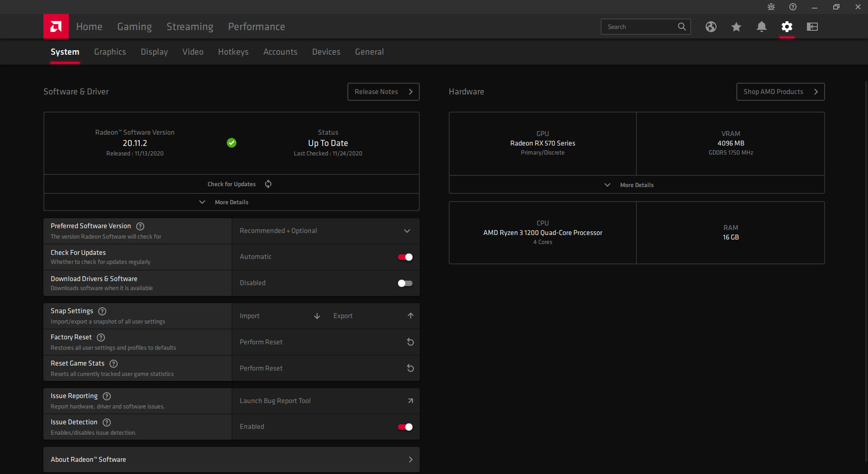Toggle the sidebar panel icon
The height and width of the screenshot is (474, 868).
pyautogui.click(x=812, y=27)
